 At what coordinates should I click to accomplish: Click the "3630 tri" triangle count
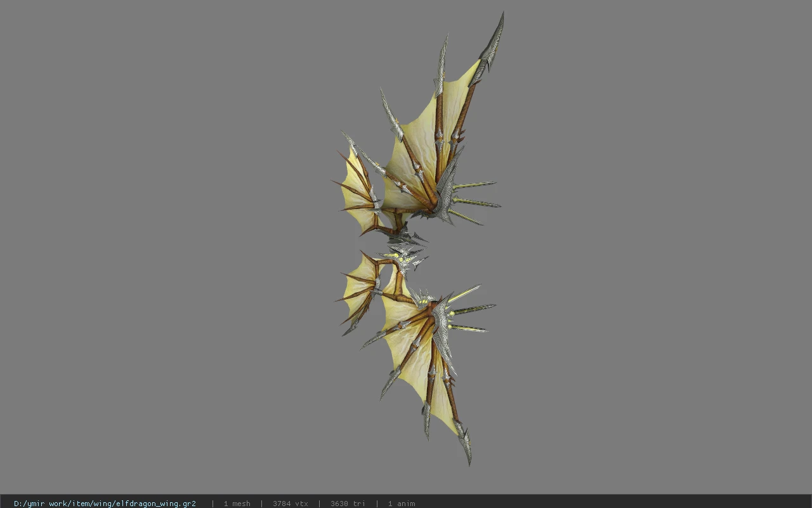[348, 504]
